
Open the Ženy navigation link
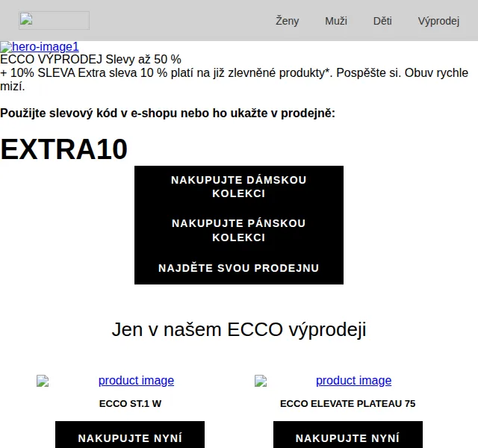click(x=287, y=21)
